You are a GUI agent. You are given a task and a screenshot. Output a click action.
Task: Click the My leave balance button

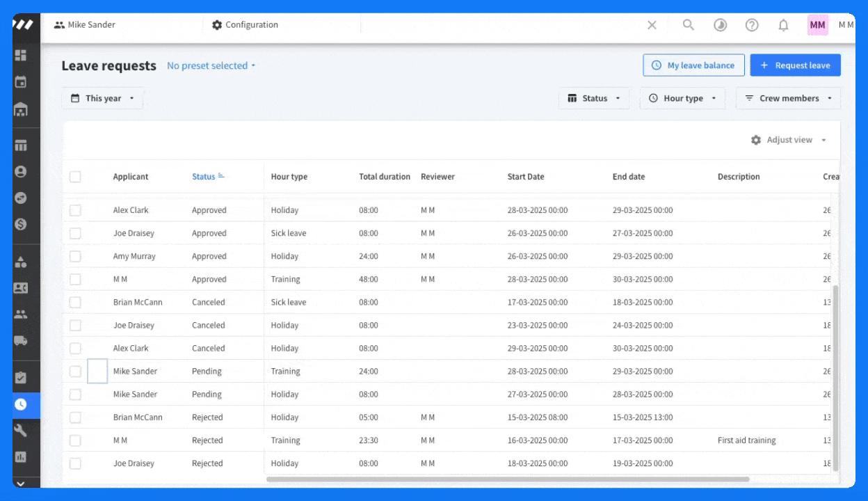point(693,65)
